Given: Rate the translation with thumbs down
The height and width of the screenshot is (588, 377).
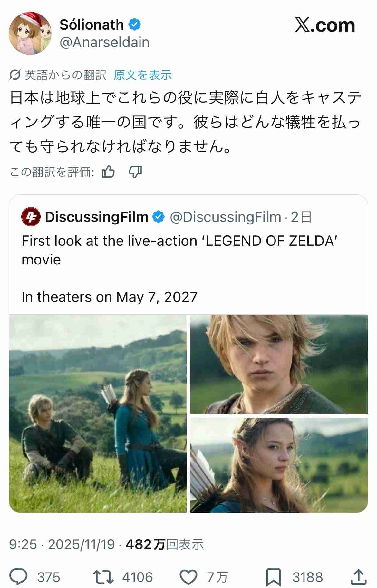Looking at the screenshot, I should (135, 172).
